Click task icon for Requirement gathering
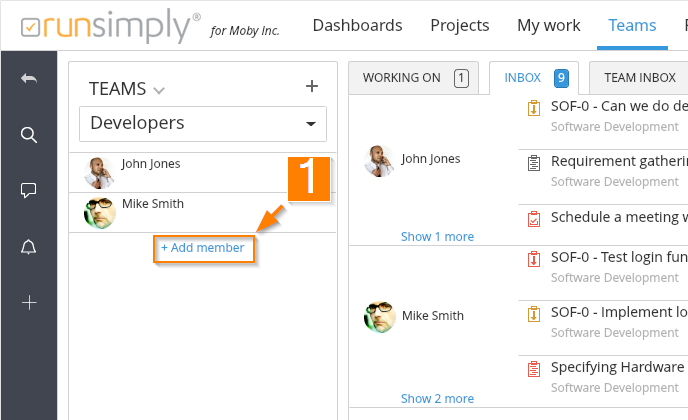This screenshot has width=688, height=420. (x=533, y=162)
